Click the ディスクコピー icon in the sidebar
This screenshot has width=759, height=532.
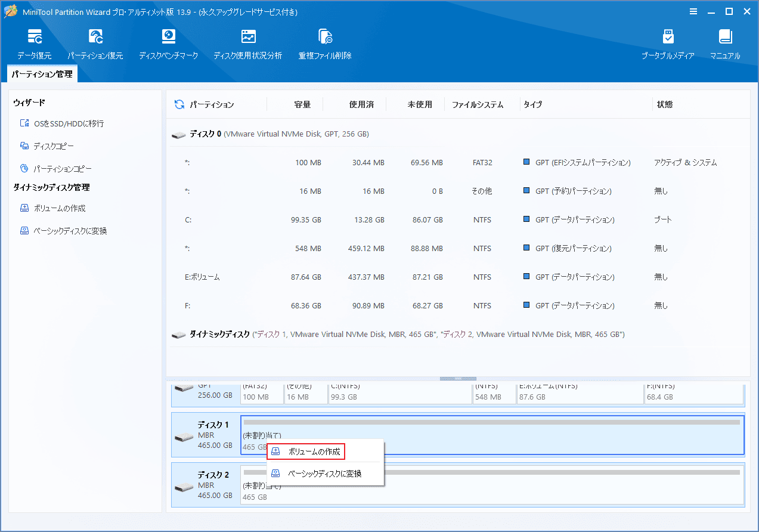pyautogui.click(x=24, y=146)
